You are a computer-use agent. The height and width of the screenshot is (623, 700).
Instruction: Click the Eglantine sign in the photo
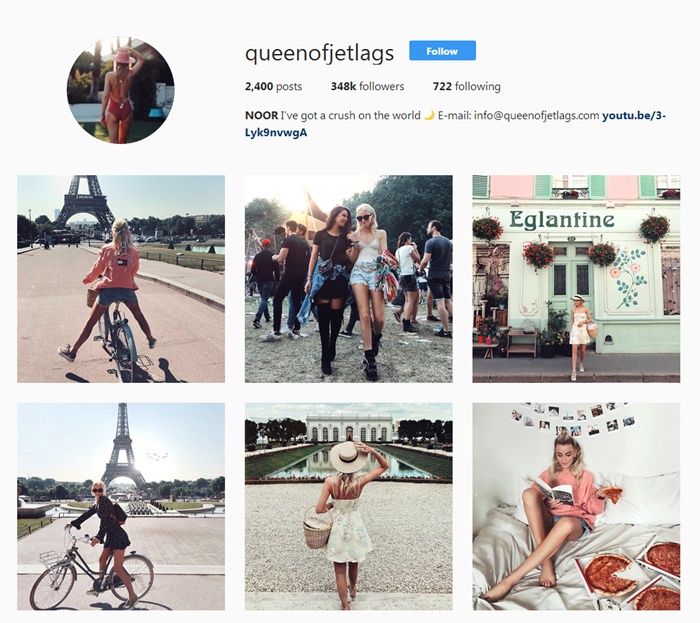(562, 220)
